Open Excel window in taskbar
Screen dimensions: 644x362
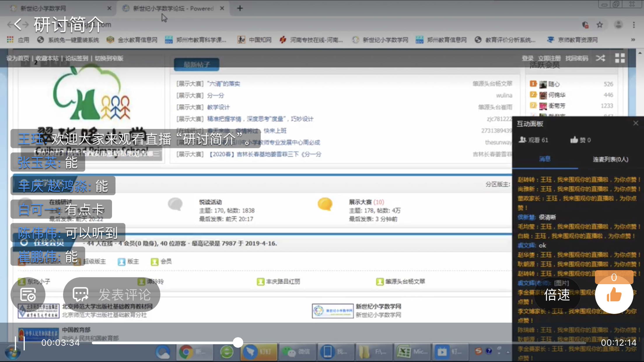tap(412, 352)
